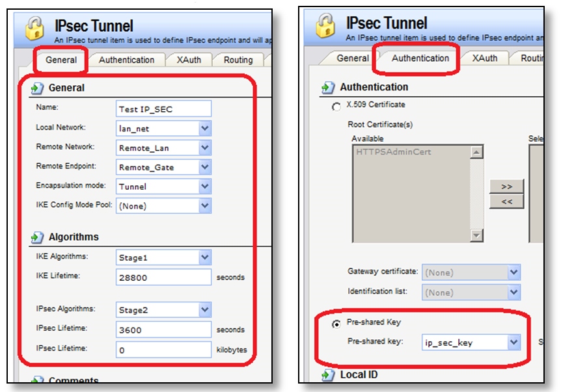The height and width of the screenshot is (392, 561).
Task: Expand the Pre-shared key dropdown
Action: [514, 342]
